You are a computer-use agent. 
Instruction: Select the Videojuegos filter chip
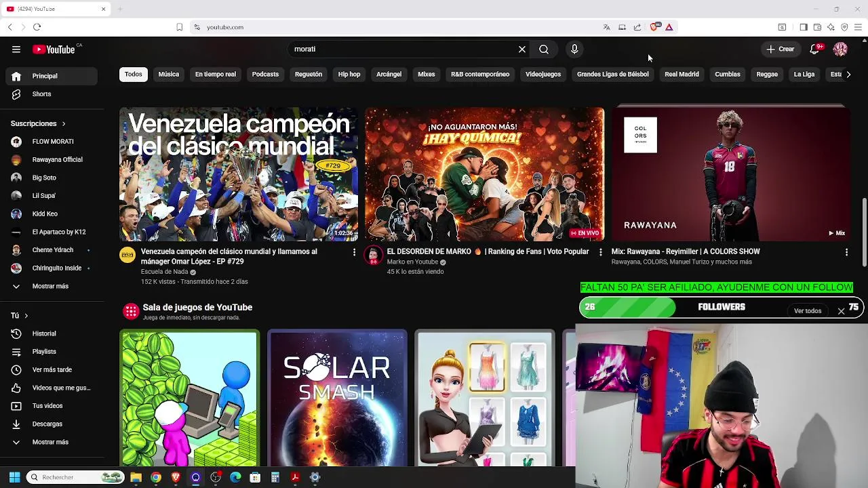(x=543, y=74)
